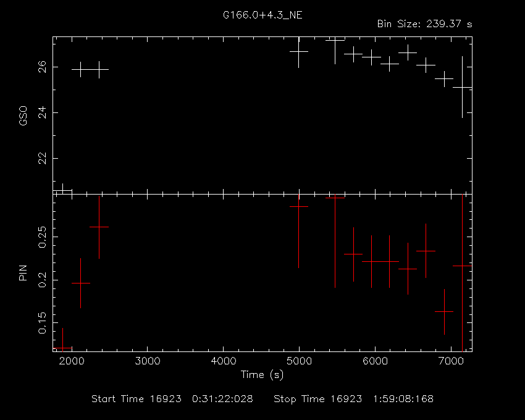Click the 4000 tick label on time axis
525x420 pixels.
pyautogui.click(x=224, y=361)
